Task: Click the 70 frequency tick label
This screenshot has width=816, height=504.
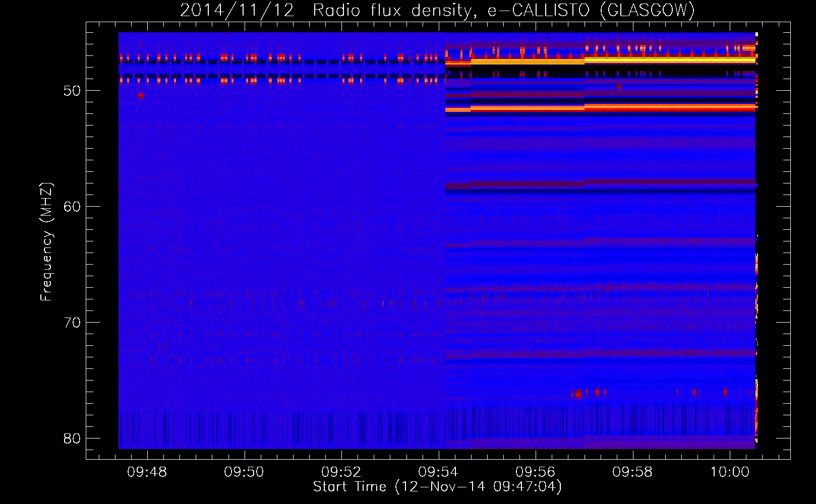Action: pos(72,323)
